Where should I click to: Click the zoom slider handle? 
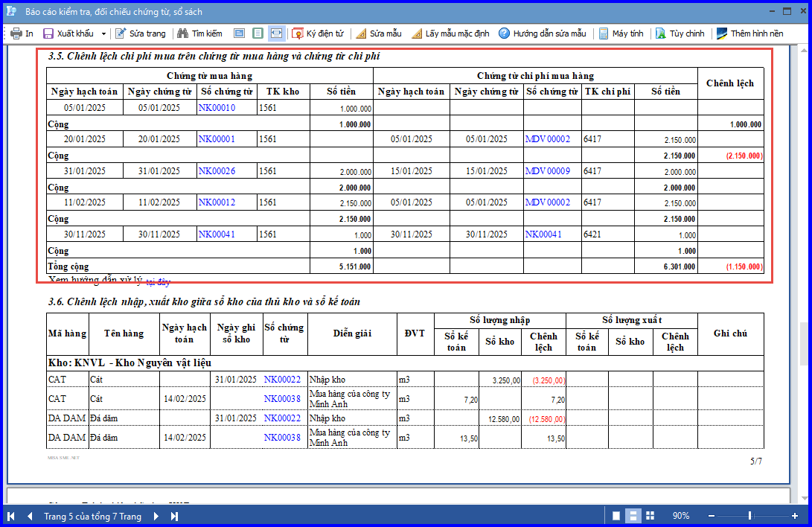tap(750, 516)
